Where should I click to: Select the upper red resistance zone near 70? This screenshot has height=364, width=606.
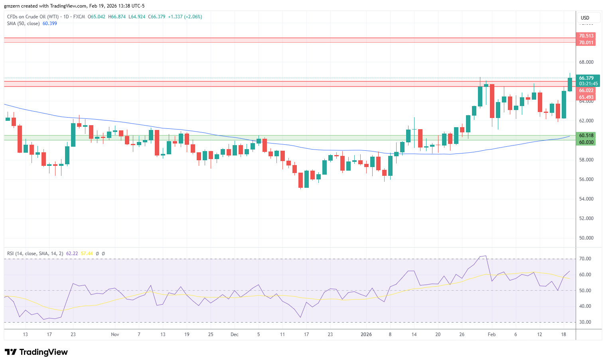290,40
